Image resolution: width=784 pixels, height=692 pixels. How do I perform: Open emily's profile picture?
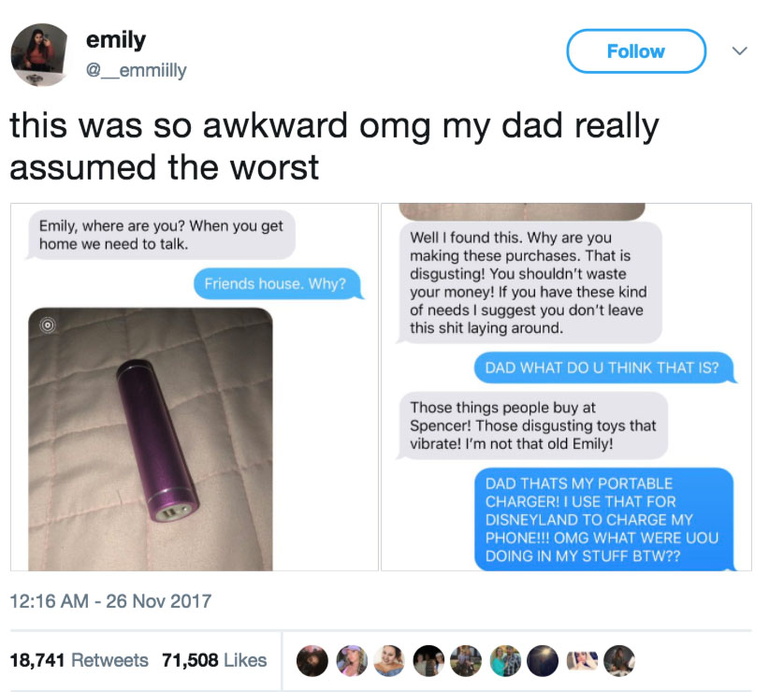point(39,54)
